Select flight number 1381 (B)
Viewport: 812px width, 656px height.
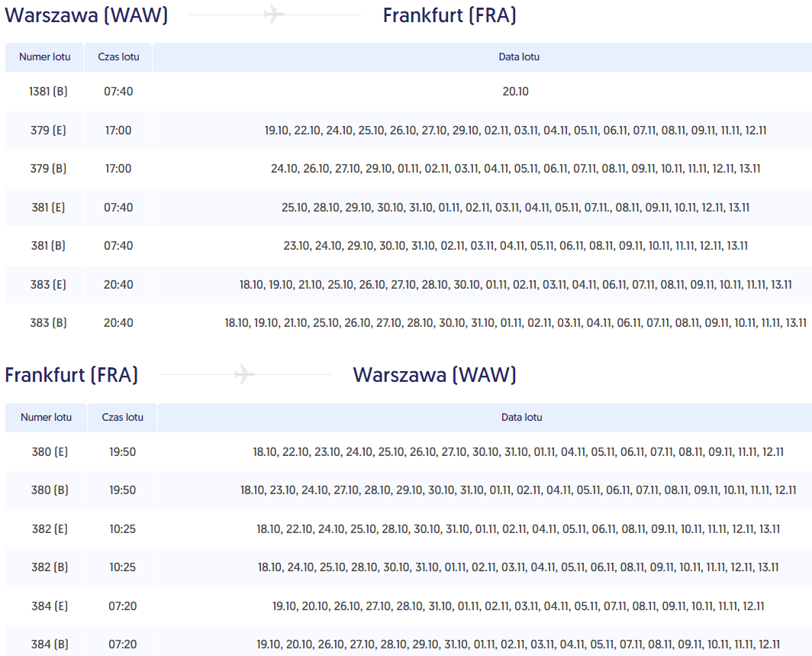point(48,91)
